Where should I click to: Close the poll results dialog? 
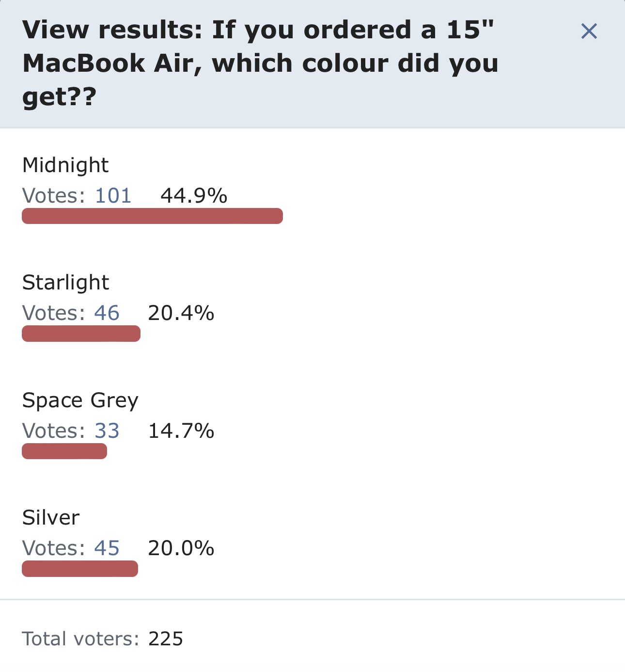(x=589, y=31)
